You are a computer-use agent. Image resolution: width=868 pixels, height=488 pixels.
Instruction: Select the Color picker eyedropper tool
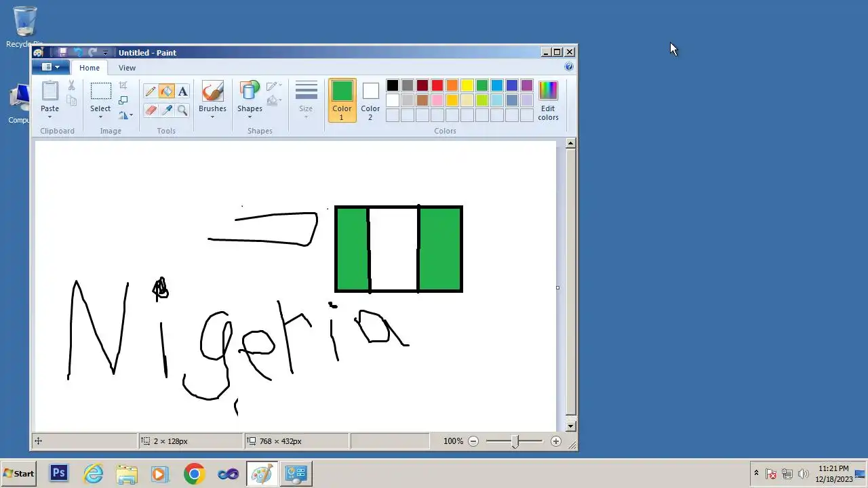click(167, 110)
